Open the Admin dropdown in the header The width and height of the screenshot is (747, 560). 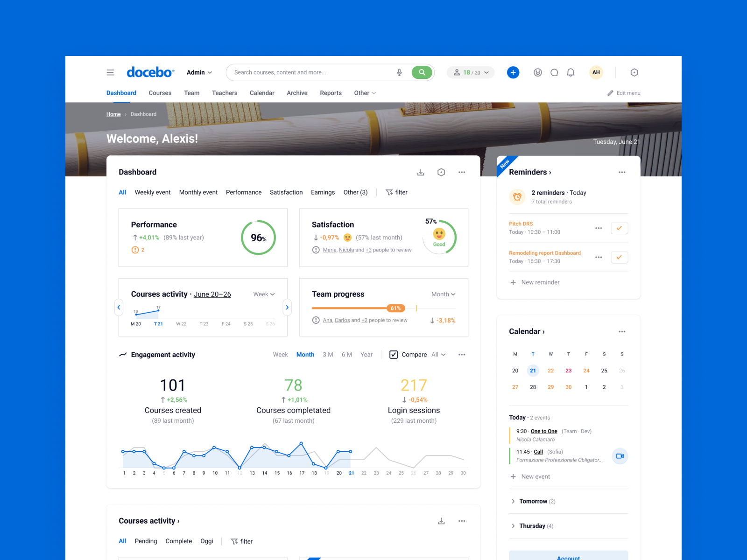pos(199,72)
